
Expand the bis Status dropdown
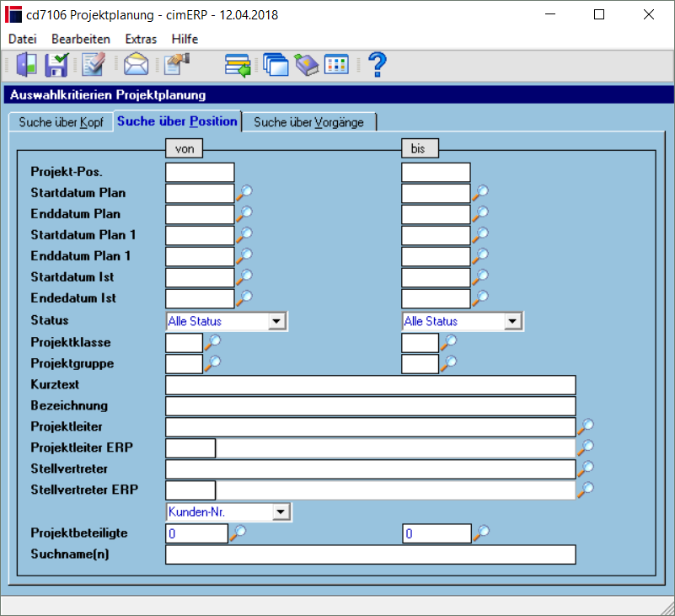[512, 321]
